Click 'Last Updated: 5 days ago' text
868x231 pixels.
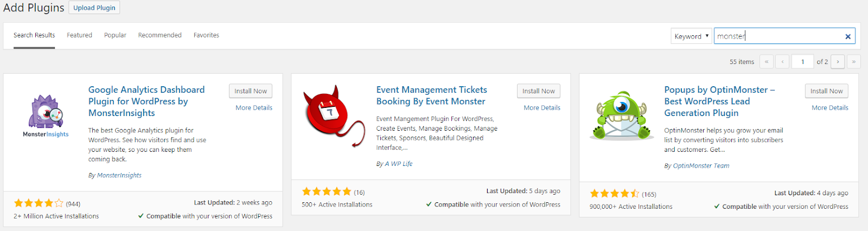[523, 191]
